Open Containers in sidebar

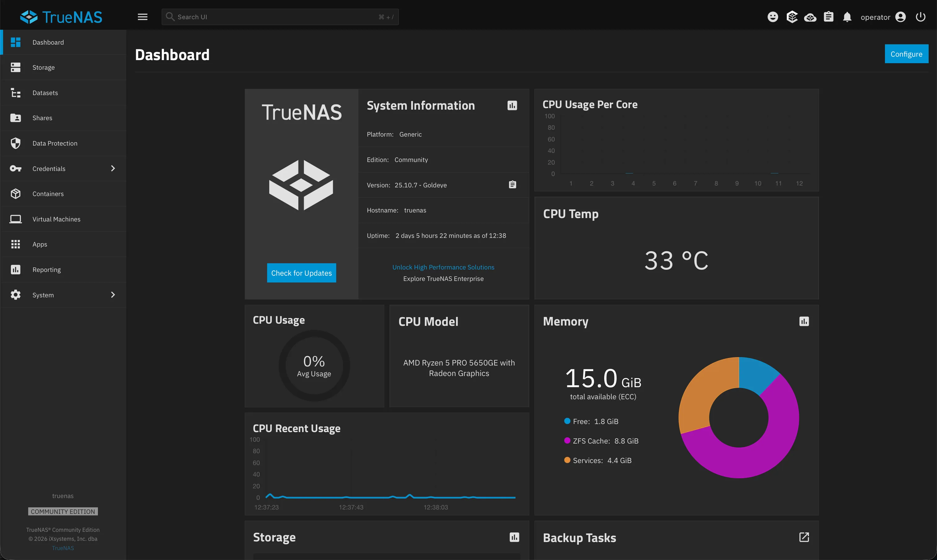pos(63,194)
